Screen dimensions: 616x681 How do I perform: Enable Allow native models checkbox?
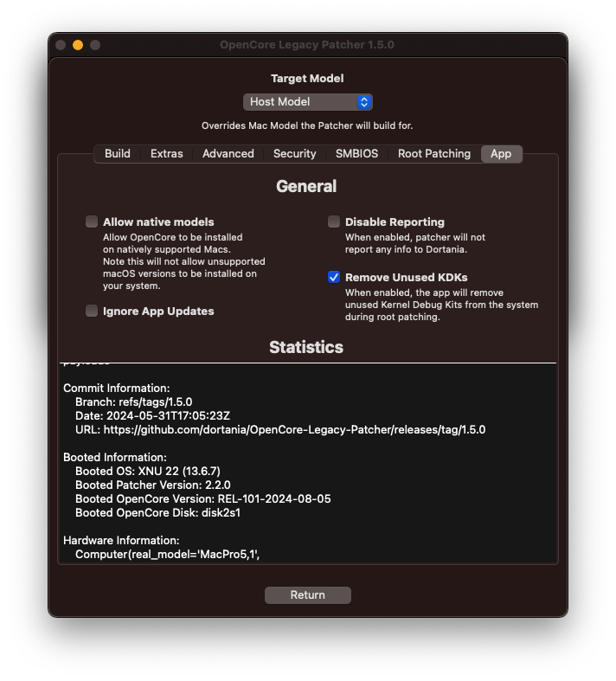click(x=92, y=222)
